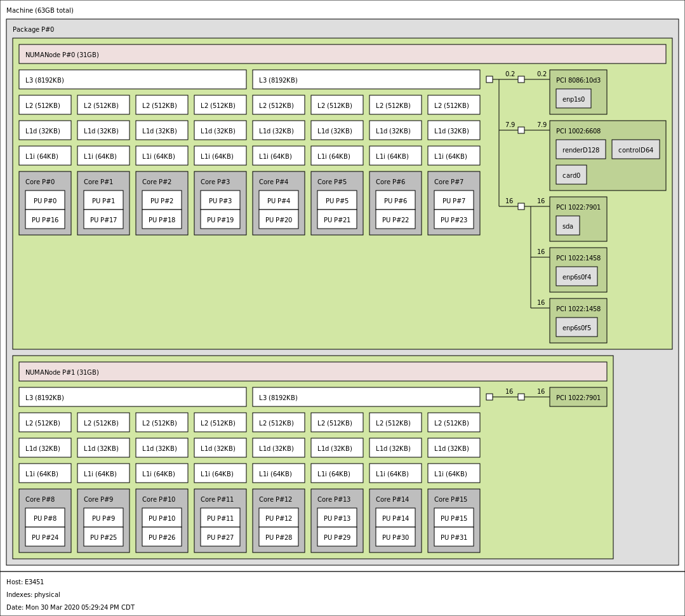Image resolution: width=685 pixels, height=616 pixels.
Task: Click the enp1s0 network device box
Action: point(573,99)
